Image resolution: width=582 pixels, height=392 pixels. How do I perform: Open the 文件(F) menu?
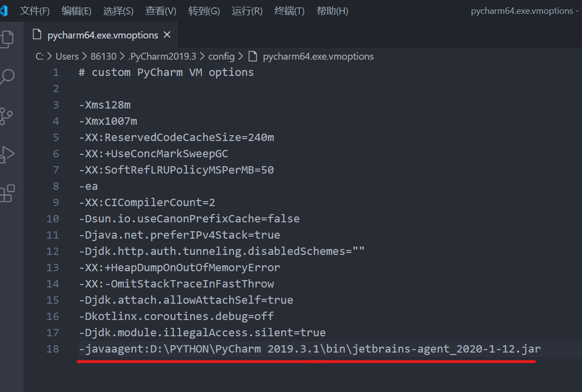point(35,11)
